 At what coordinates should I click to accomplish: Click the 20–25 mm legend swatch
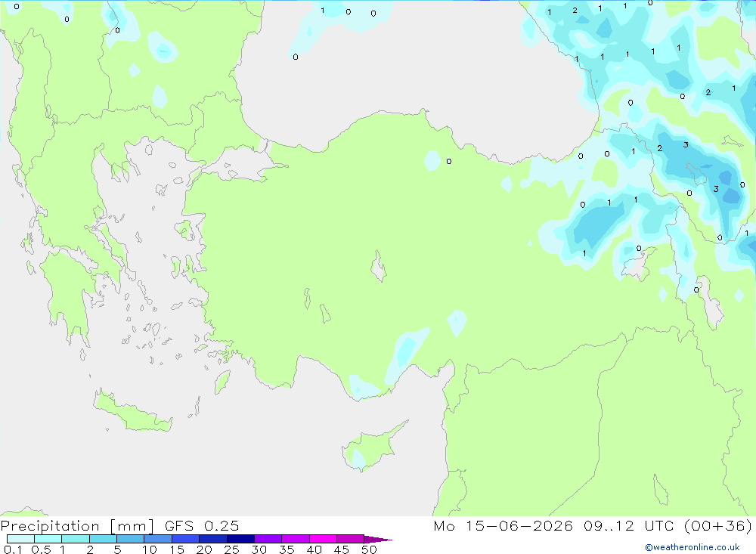[212, 539]
